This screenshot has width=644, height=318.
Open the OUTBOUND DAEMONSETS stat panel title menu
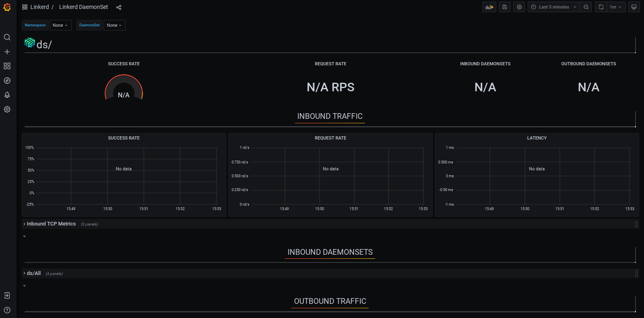[589, 64]
